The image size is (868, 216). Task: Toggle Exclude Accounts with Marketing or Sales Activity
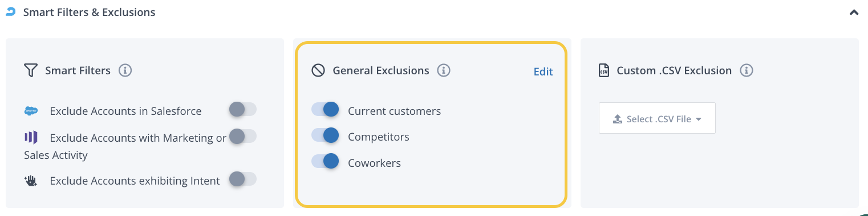[x=242, y=136]
